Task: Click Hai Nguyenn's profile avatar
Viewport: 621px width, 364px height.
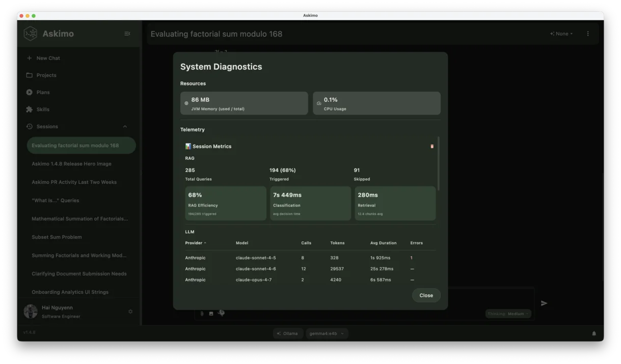Action: click(x=31, y=312)
